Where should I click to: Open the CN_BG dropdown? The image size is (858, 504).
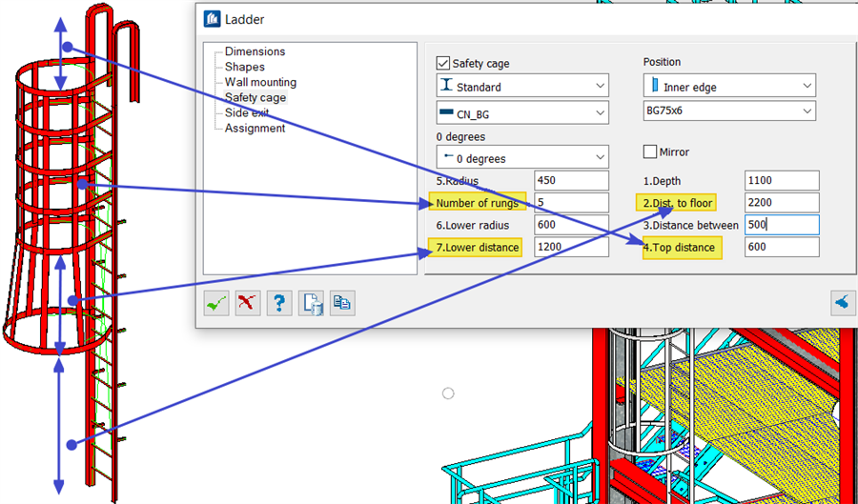pos(522,112)
